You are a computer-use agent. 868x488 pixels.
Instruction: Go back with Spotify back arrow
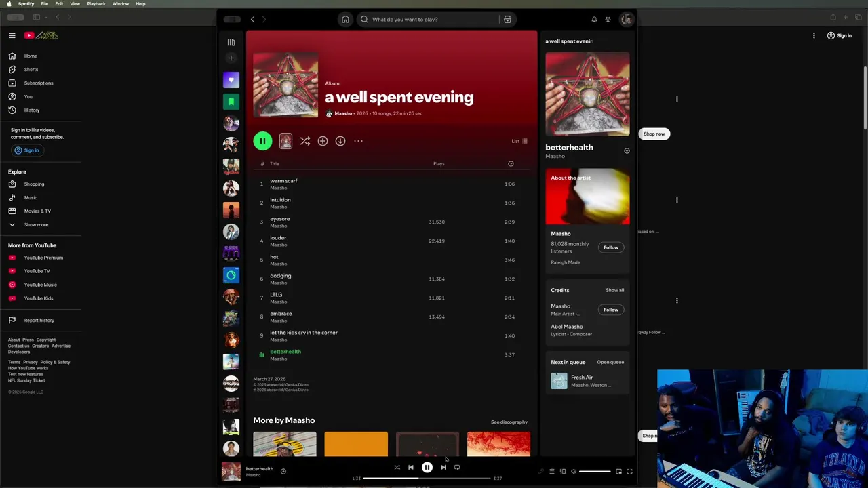coord(252,19)
